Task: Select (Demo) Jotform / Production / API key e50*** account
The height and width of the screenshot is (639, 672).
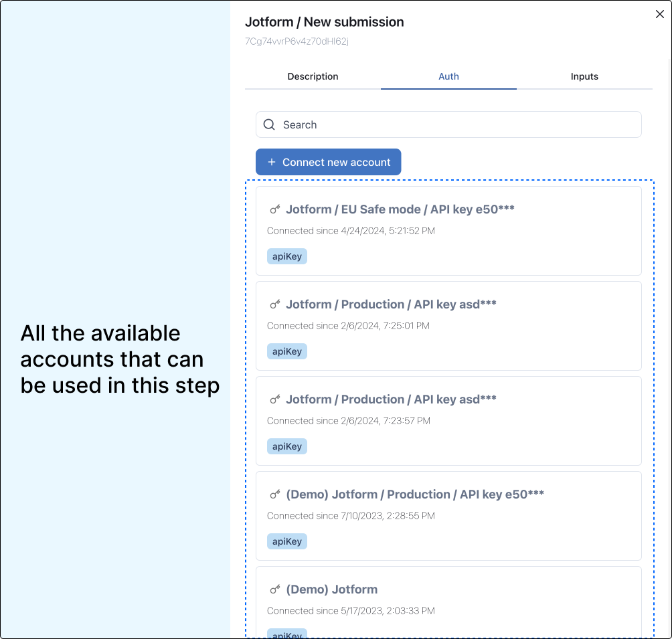Action: (x=448, y=516)
